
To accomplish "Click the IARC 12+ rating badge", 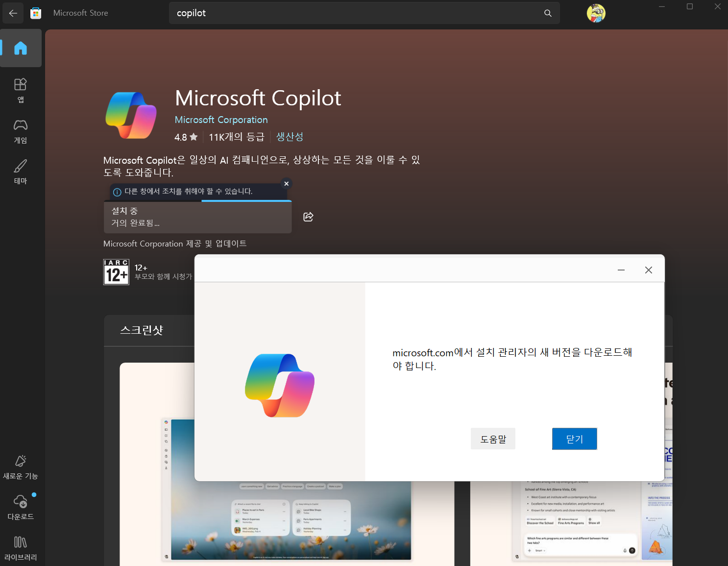I will tap(117, 272).
